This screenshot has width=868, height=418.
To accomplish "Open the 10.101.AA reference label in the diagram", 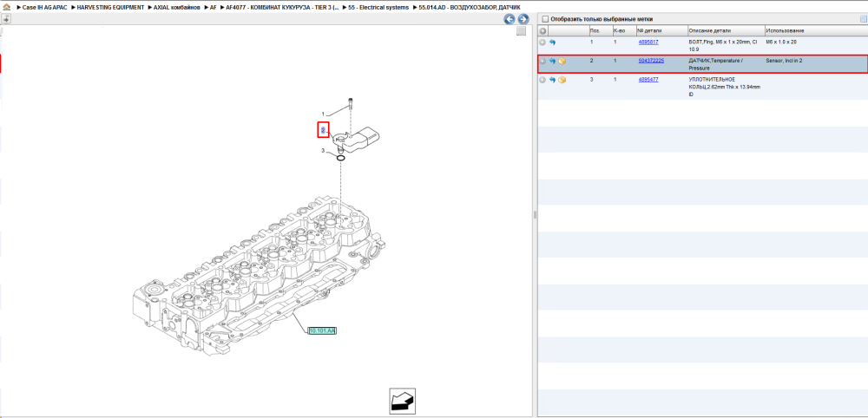I will tap(322, 330).
